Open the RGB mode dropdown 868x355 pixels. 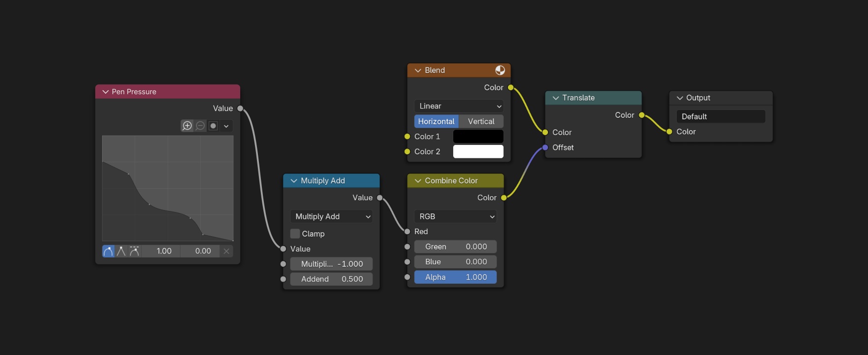click(455, 216)
